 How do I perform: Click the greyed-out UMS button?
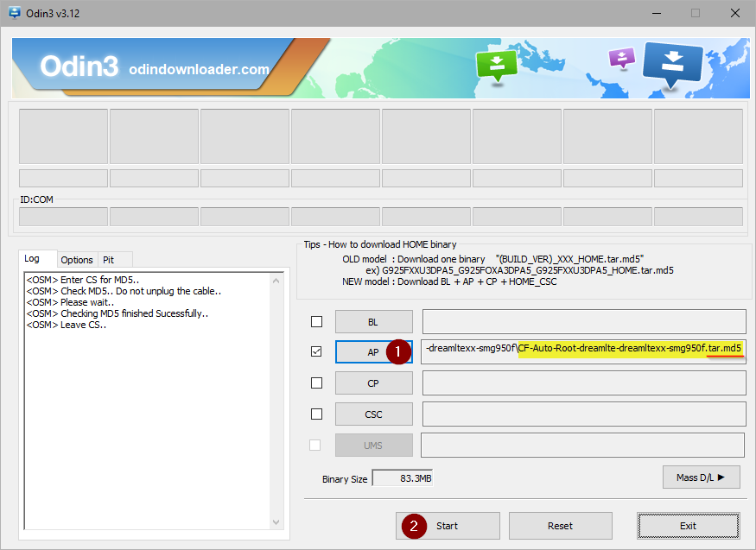point(373,446)
